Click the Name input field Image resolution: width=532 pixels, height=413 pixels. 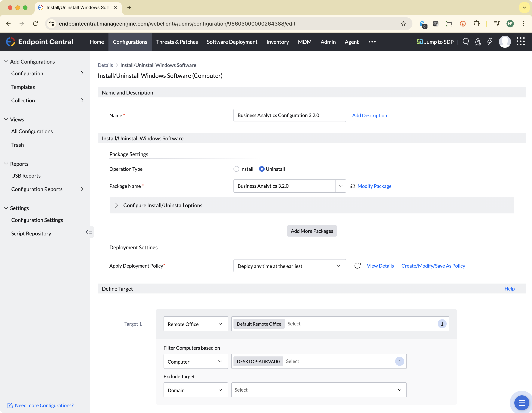[290, 115]
